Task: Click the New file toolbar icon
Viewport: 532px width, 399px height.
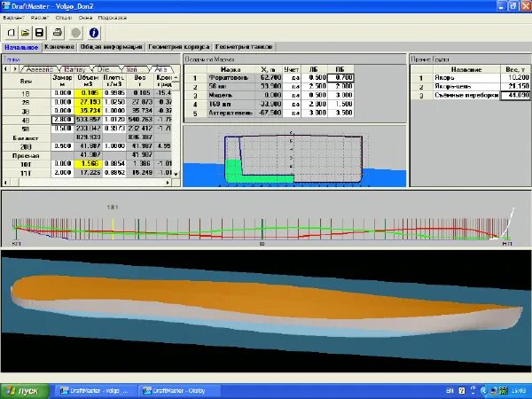Action: tap(12, 33)
